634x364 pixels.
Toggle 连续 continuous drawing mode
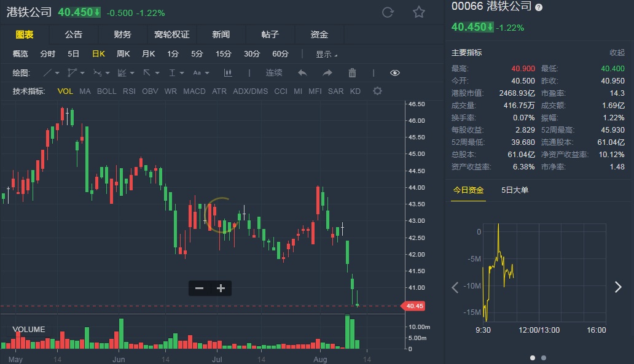coord(274,72)
